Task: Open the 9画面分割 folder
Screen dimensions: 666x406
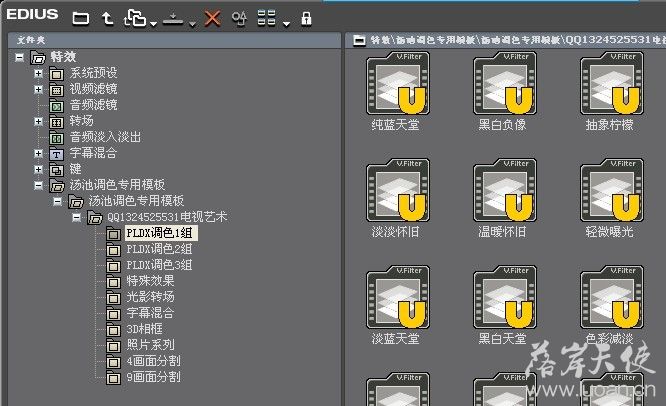Action: tap(153, 377)
